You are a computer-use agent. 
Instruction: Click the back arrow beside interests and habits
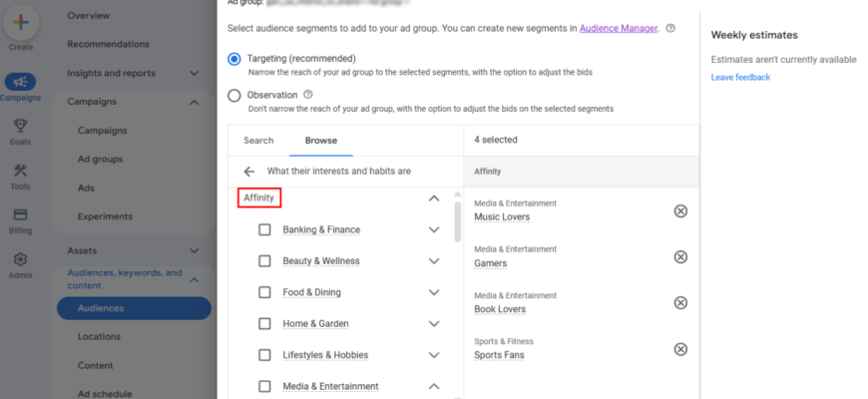pos(249,172)
